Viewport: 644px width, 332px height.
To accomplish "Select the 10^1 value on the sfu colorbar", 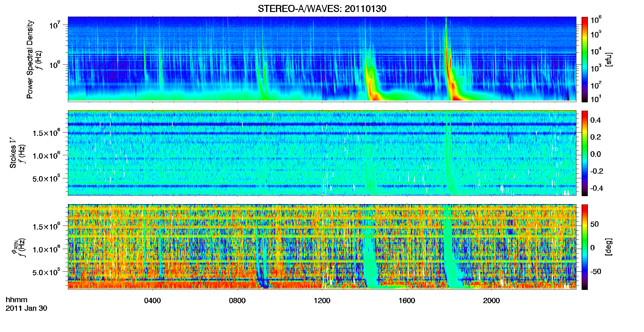I will tap(596, 98).
